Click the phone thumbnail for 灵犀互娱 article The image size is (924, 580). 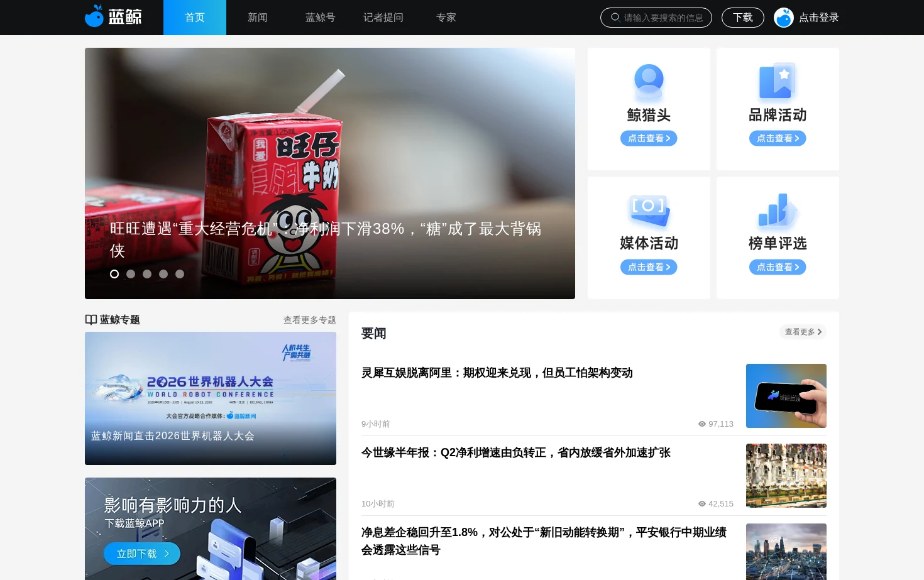[786, 396]
